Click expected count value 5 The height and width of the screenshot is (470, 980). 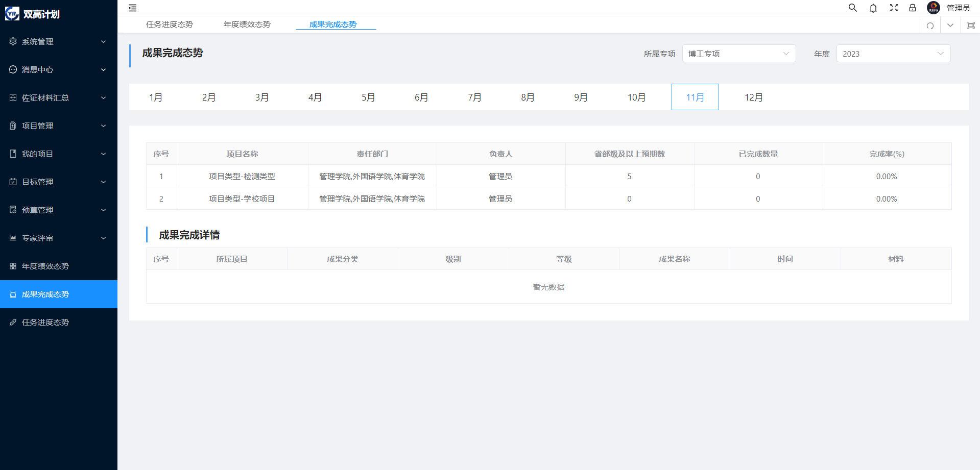[629, 176]
